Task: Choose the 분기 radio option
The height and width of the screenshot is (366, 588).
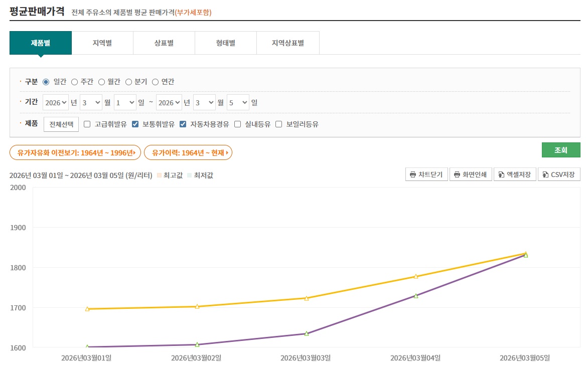Action: click(x=128, y=82)
